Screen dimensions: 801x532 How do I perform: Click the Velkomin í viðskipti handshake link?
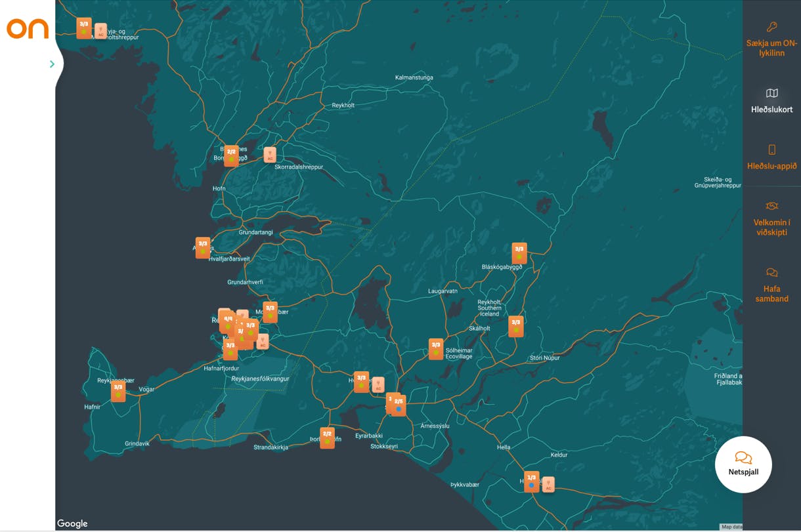click(x=771, y=218)
